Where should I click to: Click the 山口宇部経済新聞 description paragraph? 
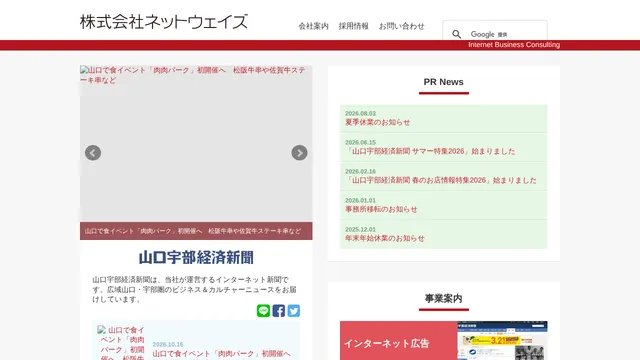pyautogui.click(x=194, y=289)
